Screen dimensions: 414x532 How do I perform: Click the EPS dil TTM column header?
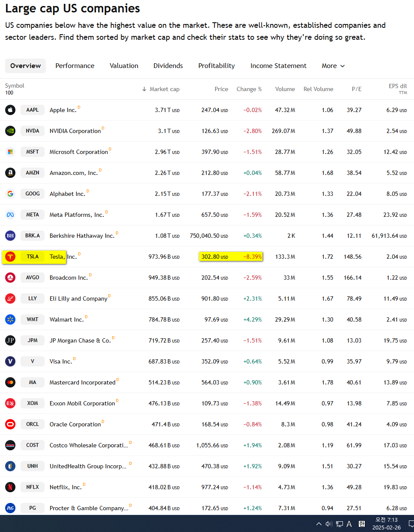point(398,89)
